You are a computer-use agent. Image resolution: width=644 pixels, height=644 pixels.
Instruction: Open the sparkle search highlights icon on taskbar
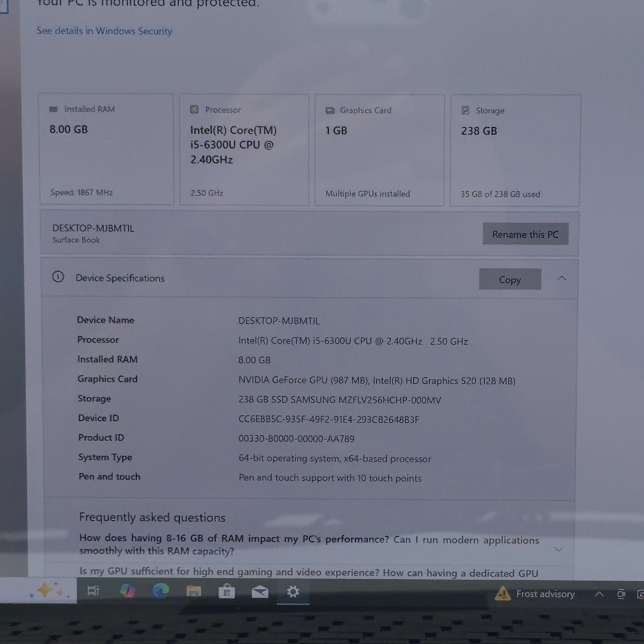click(49, 591)
